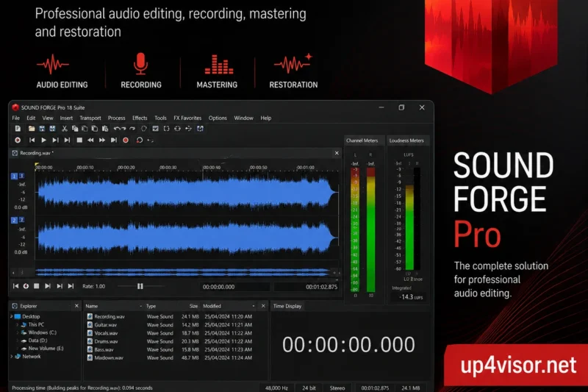The width and height of the screenshot is (588, 392).
Task: Click the Redo arrow icon
Action: click(132, 129)
